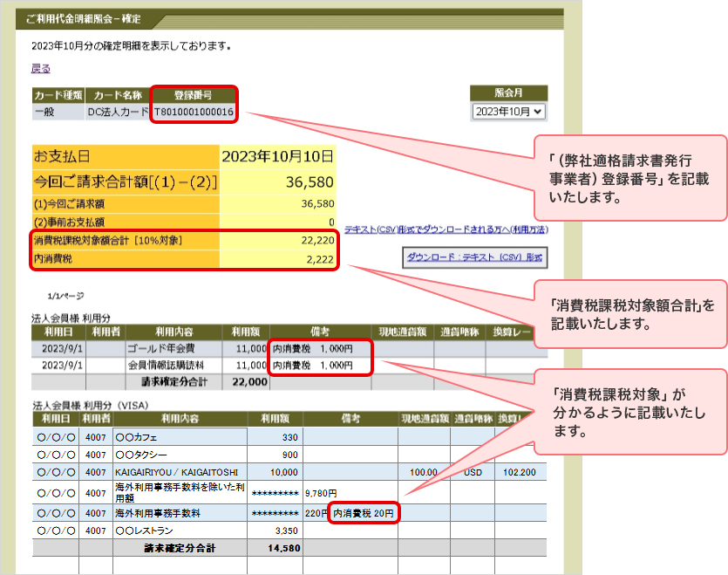Click the 戻る back link
Viewport: 728px width, 575px height.
coord(41,68)
